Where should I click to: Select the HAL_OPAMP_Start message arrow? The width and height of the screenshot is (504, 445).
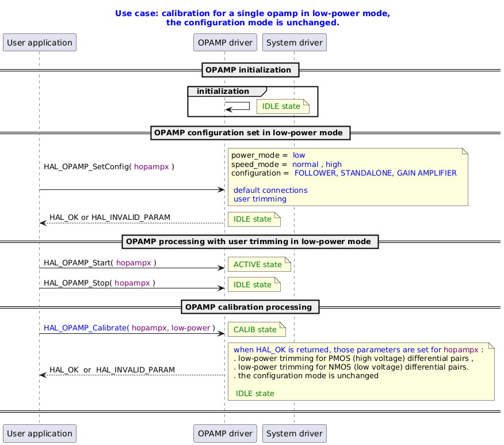pyautogui.click(x=132, y=269)
